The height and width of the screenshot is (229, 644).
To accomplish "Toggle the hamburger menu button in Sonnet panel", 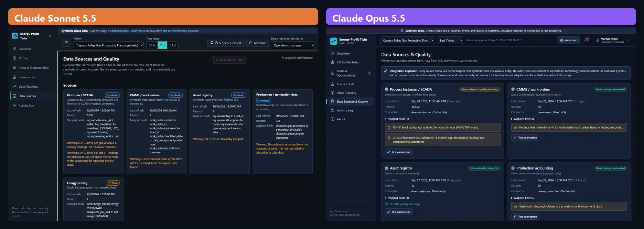I will [66, 43].
